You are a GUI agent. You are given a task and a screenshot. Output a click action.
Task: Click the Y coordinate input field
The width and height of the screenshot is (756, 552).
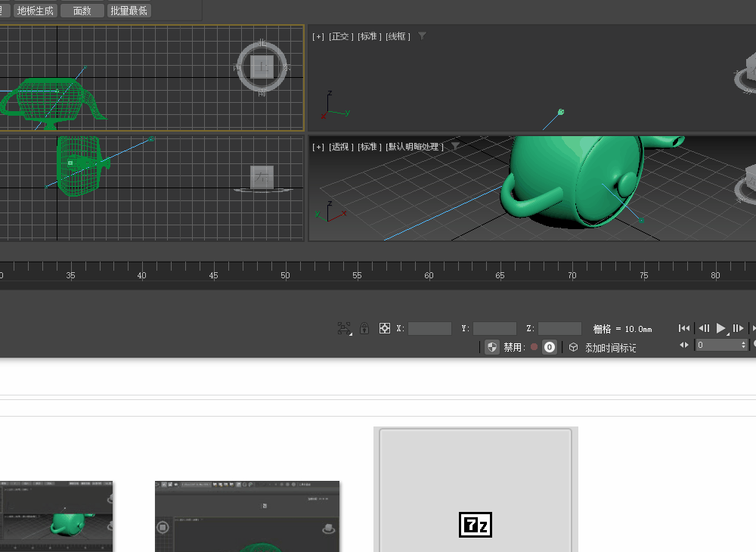point(494,328)
